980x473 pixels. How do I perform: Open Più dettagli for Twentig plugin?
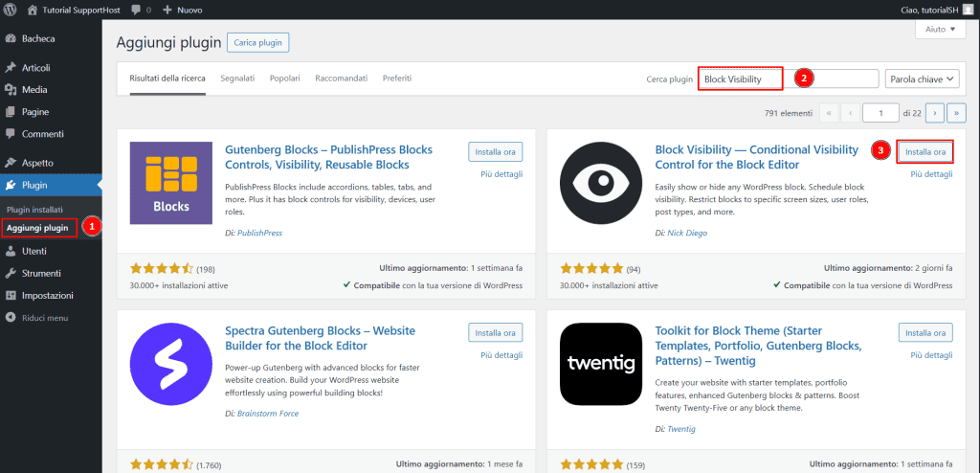(x=932, y=354)
